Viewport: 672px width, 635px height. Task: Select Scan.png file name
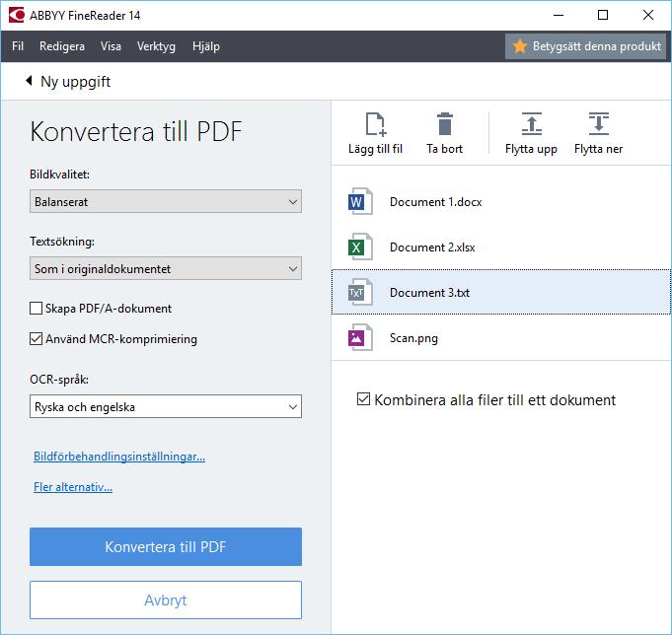point(413,338)
